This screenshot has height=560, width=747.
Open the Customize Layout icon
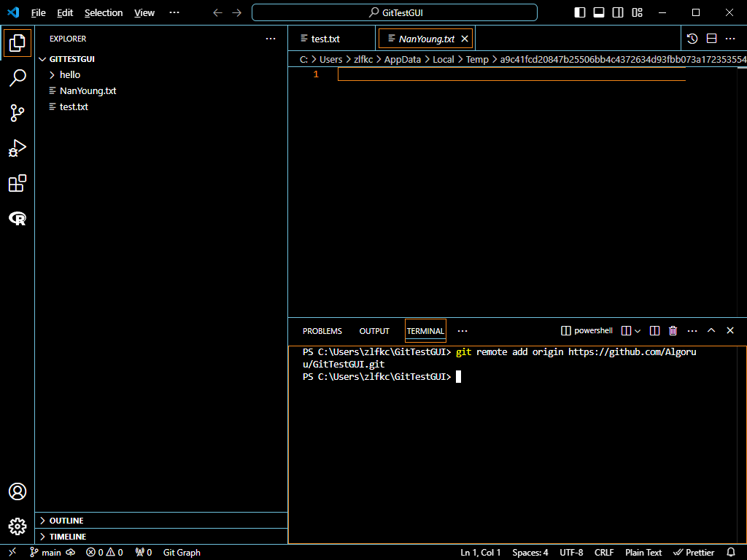pos(638,12)
